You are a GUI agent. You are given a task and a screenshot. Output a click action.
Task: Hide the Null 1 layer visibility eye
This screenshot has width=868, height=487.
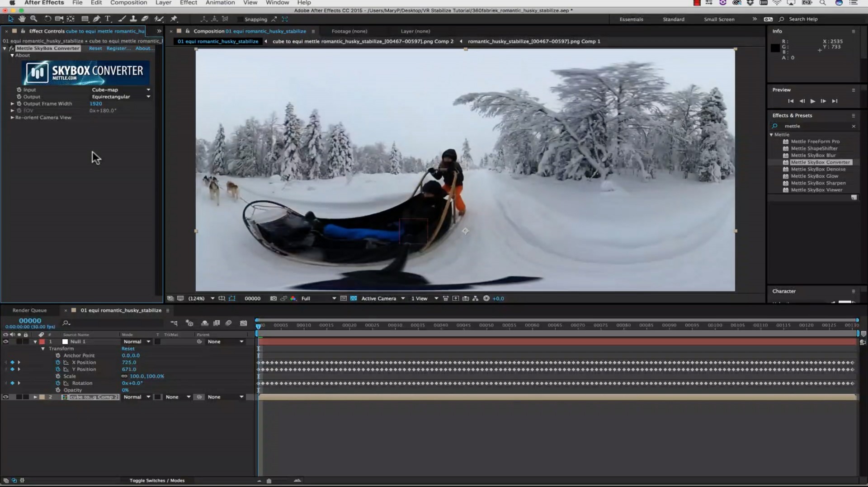(x=5, y=341)
